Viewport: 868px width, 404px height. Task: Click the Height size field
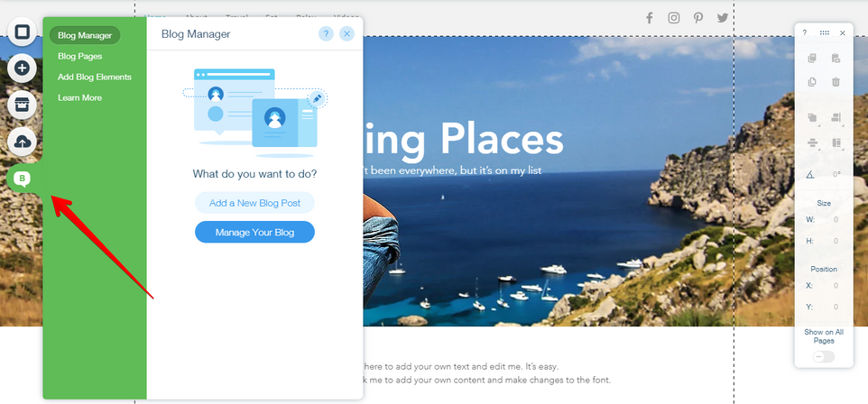pyautogui.click(x=835, y=241)
